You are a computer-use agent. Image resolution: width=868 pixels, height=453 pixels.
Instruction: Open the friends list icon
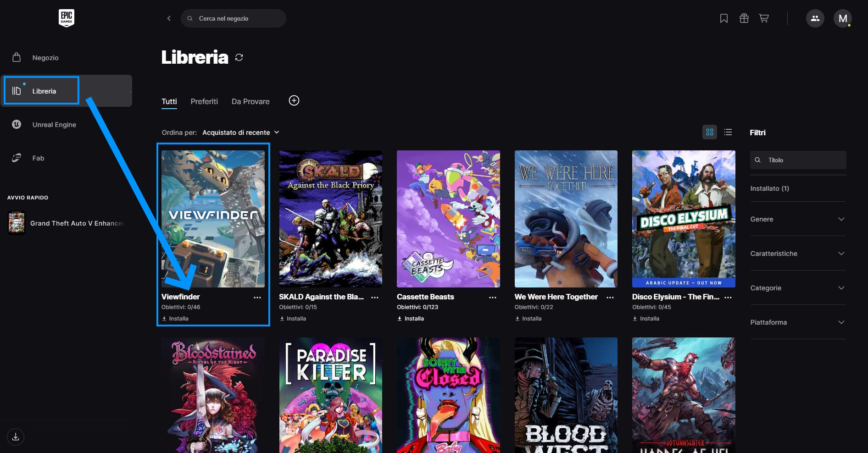point(815,18)
